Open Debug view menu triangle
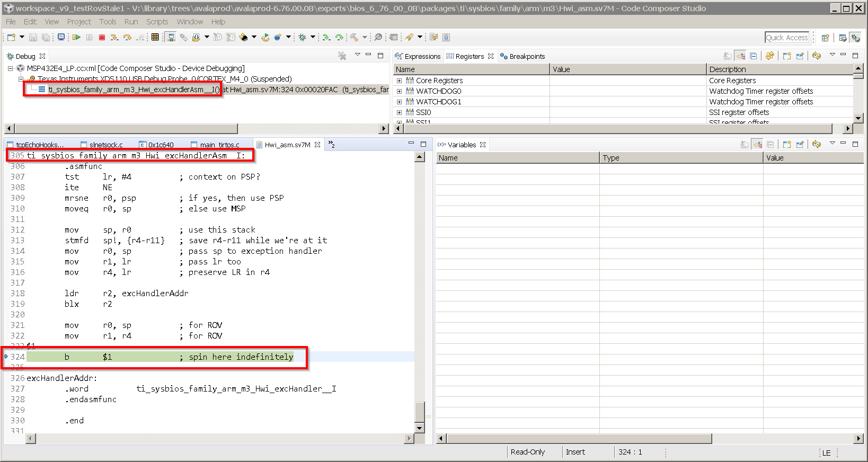 [357, 55]
